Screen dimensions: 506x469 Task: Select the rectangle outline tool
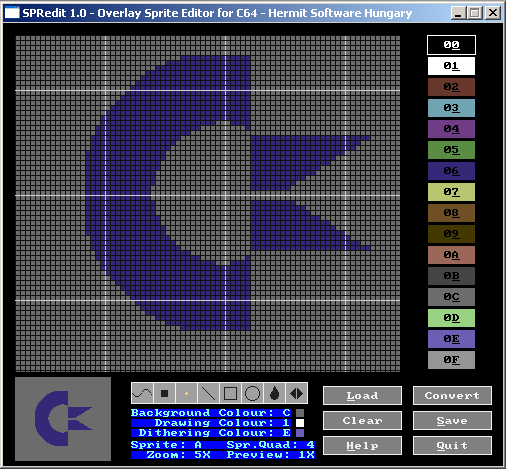tap(230, 393)
